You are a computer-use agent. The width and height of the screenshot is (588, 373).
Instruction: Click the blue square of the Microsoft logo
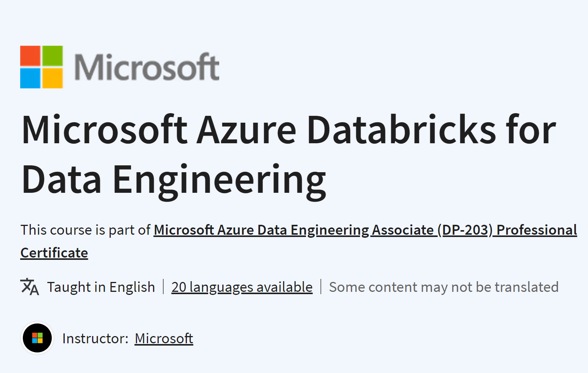coord(30,78)
